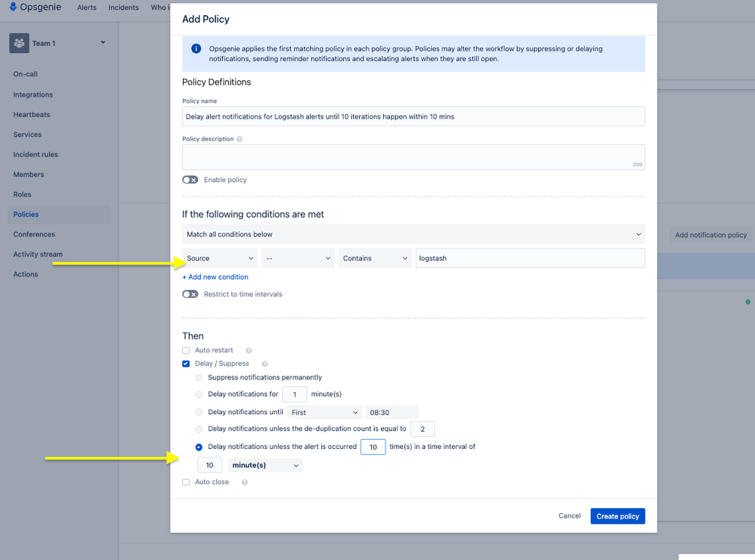Click the Team 1 avatar icon
Screen dimensions: 755x560
coord(19,43)
